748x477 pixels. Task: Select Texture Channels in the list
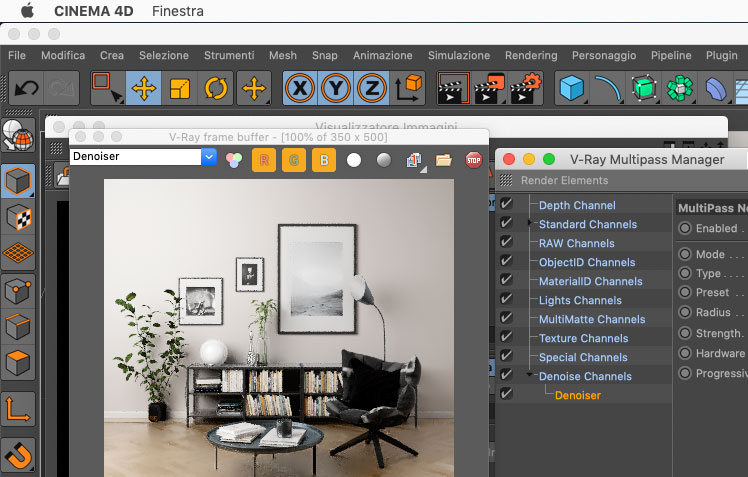tap(583, 339)
